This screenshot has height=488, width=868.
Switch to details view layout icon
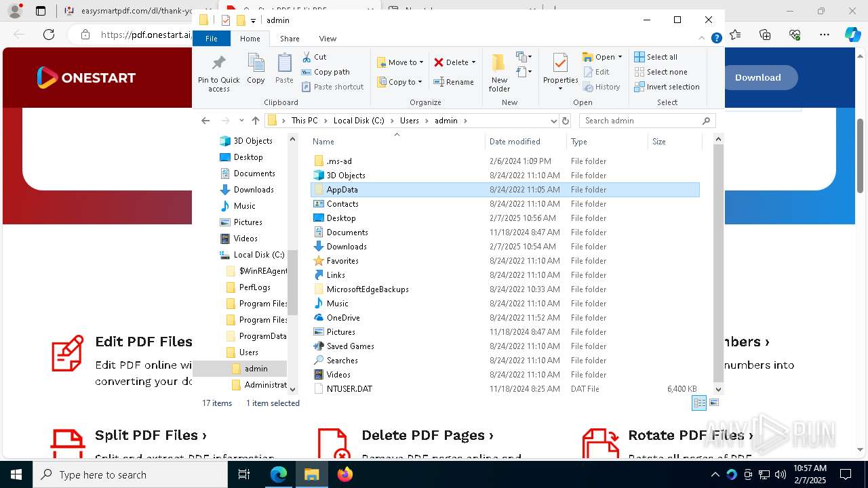click(699, 403)
